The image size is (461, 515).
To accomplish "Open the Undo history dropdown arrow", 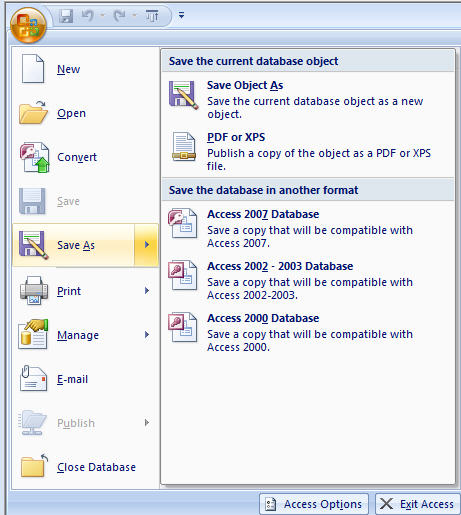I will pos(102,15).
